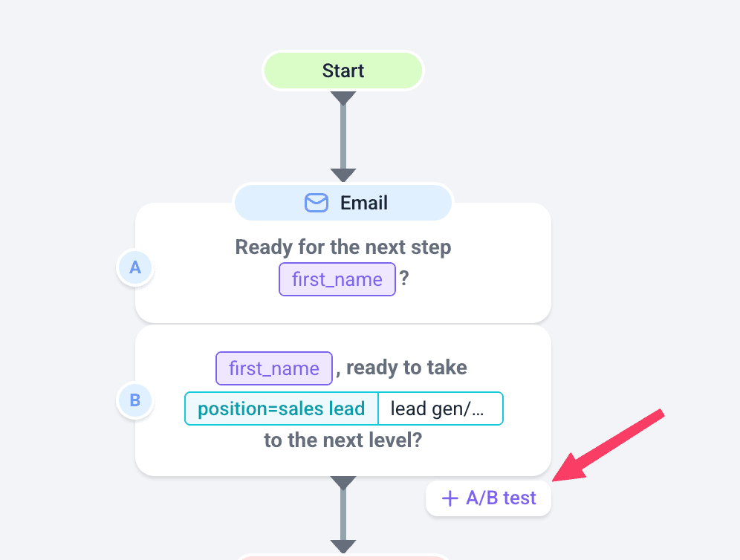
Task: Select the first_name variable in variant A
Action: pyautogui.click(x=337, y=280)
